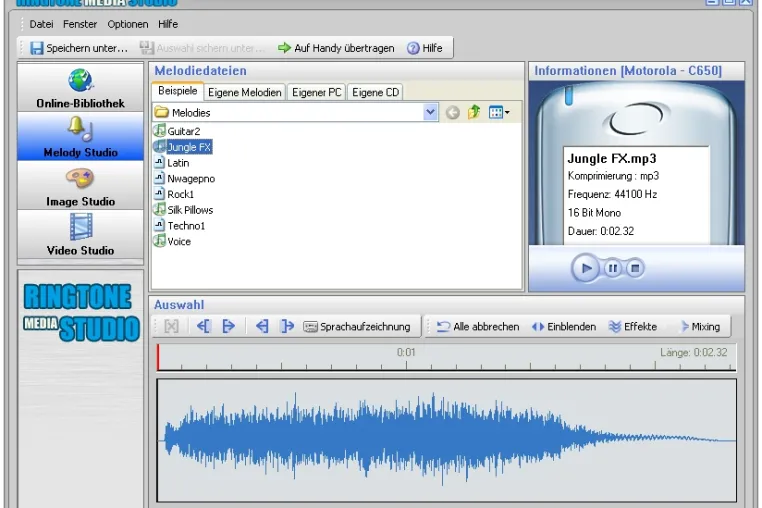Open the Hilfe menu in menu bar

[168, 24]
